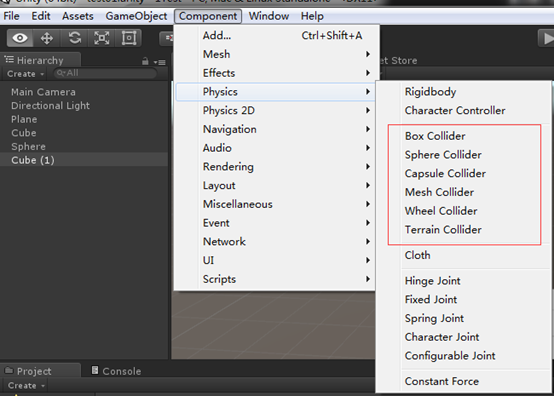Open the Assets menu
The height and width of the screenshot is (396, 554).
[78, 16]
